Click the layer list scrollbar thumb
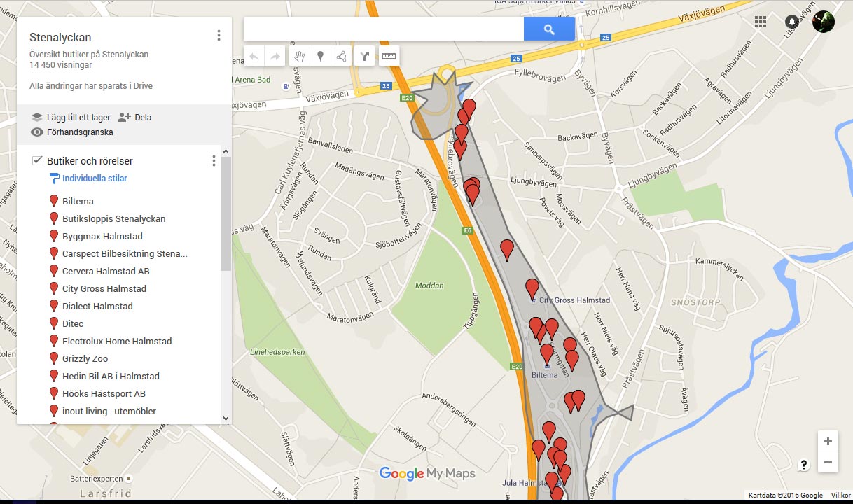Screen dimensions: 853x504 pyautogui.click(x=226, y=213)
